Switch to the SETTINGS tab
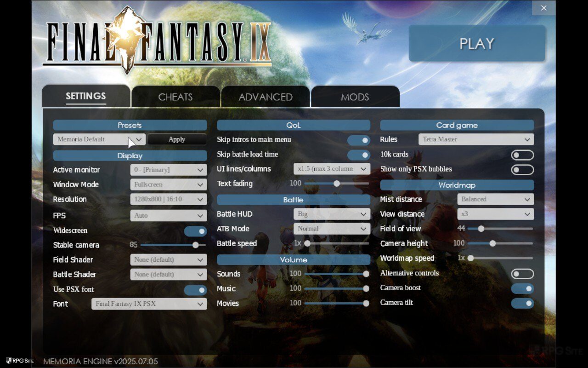Screen dimensions: 588x368 tap(86, 96)
